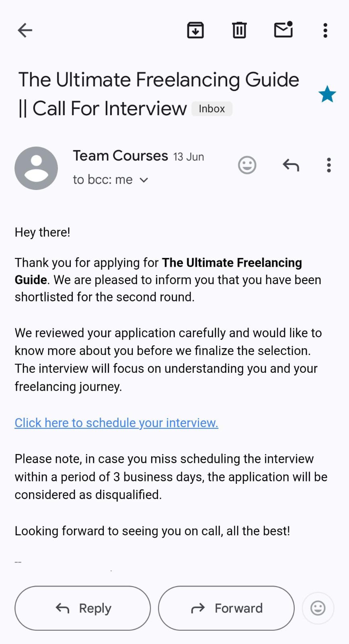This screenshot has width=349, height=644.
Task: Unstar this Call For Interview email
Action: coord(327,94)
